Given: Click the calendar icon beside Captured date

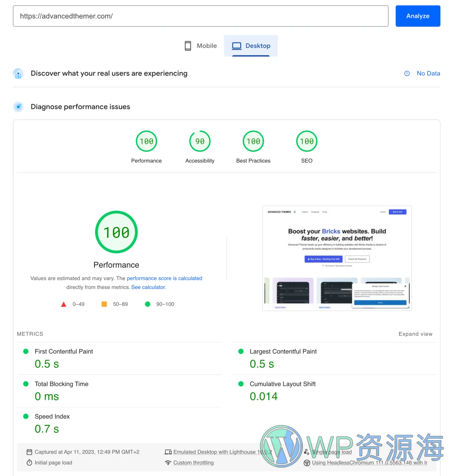Looking at the screenshot, I should click(x=29, y=452).
